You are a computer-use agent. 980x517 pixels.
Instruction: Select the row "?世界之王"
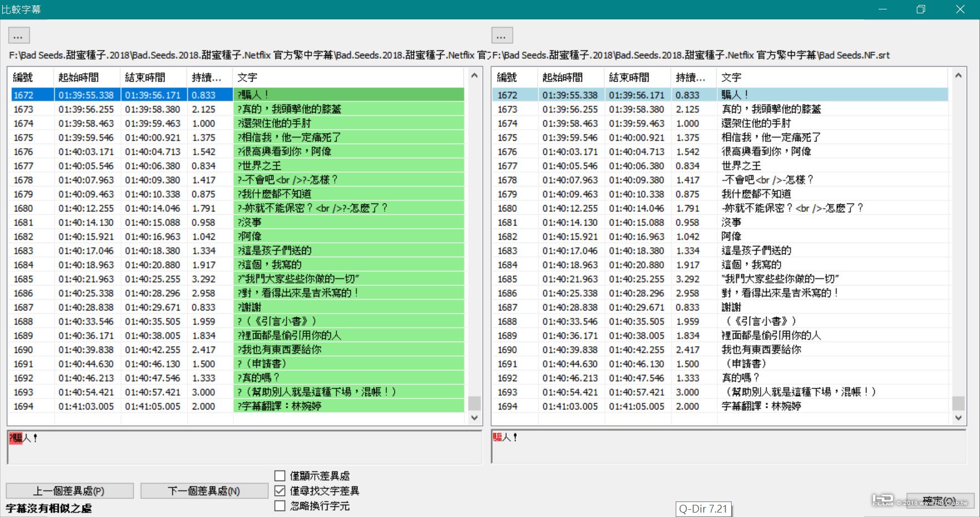(x=237, y=166)
